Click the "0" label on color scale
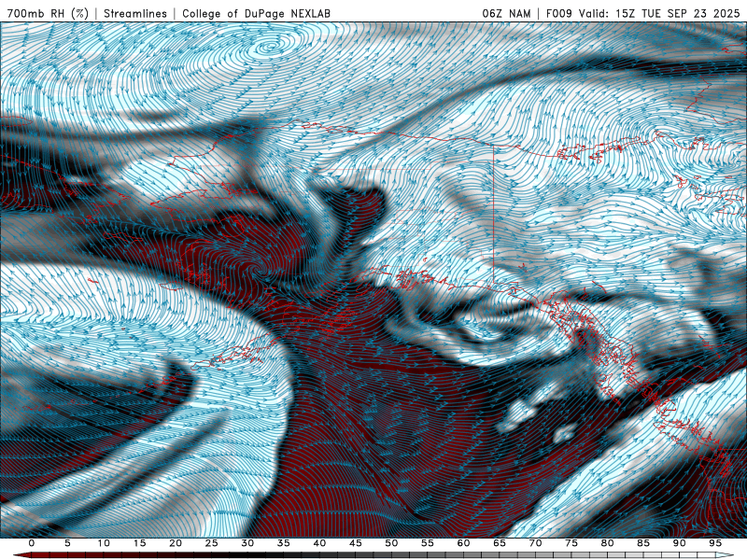 point(32,543)
